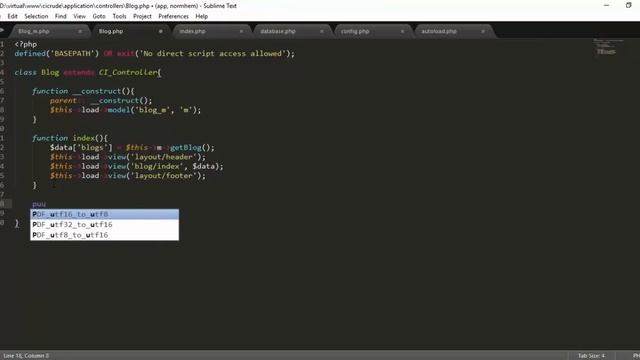Open the Help menu
The image size is (640, 360).
point(202,16)
